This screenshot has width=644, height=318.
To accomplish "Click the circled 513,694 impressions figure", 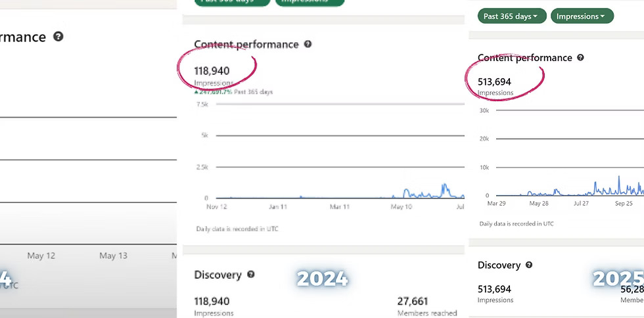I will pyautogui.click(x=494, y=82).
